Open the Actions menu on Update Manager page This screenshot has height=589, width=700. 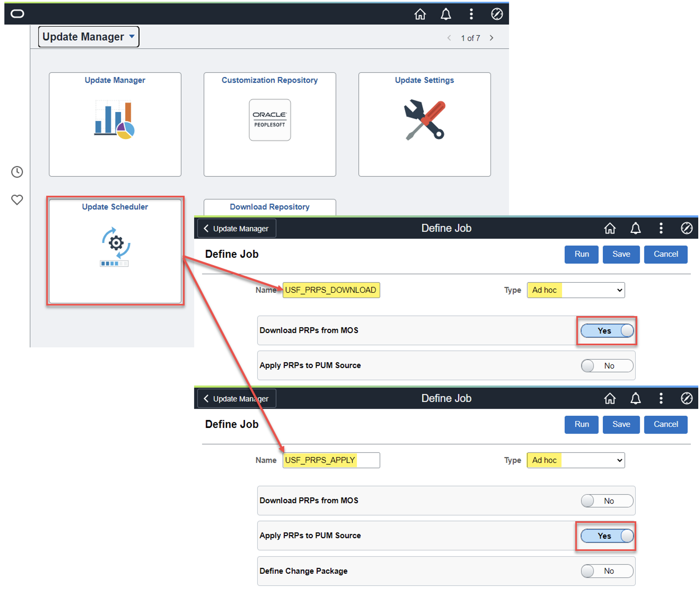pos(471,14)
